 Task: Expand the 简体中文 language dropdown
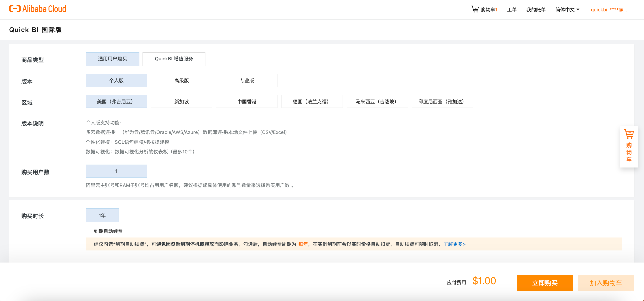[x=567, y=10]
